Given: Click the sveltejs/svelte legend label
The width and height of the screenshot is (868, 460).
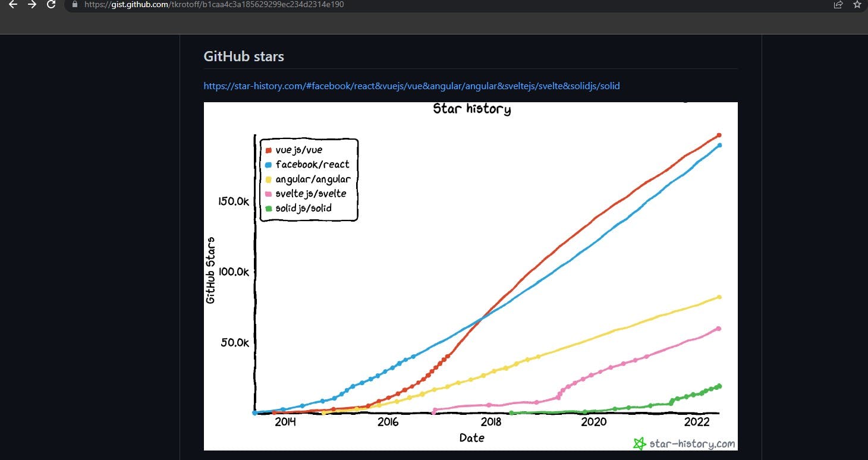Looking at the screenshot, I should pyautogui.click(x=311, y=193).
